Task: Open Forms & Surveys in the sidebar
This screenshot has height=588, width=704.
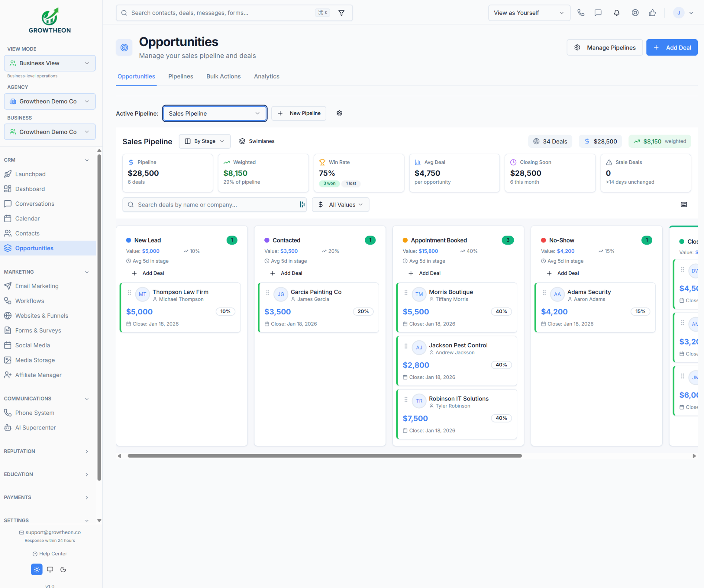Action: pyautogui.click(x=48, y=330)
